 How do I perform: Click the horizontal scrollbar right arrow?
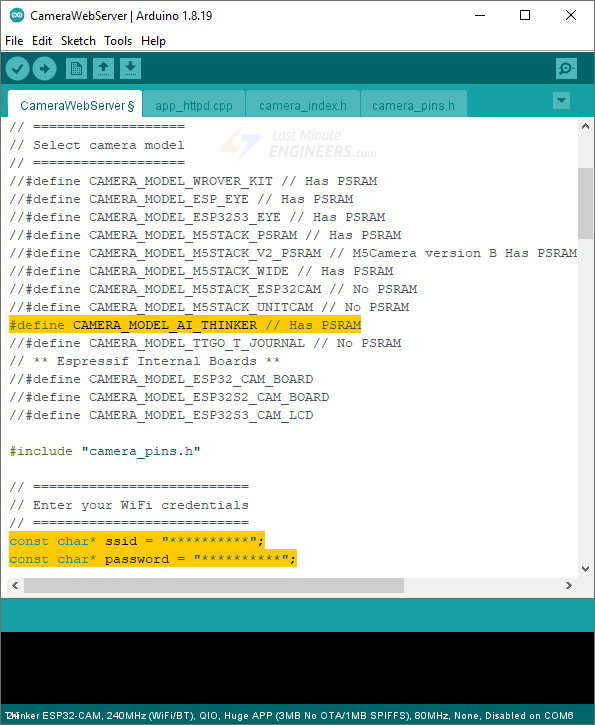coord(569,585)
